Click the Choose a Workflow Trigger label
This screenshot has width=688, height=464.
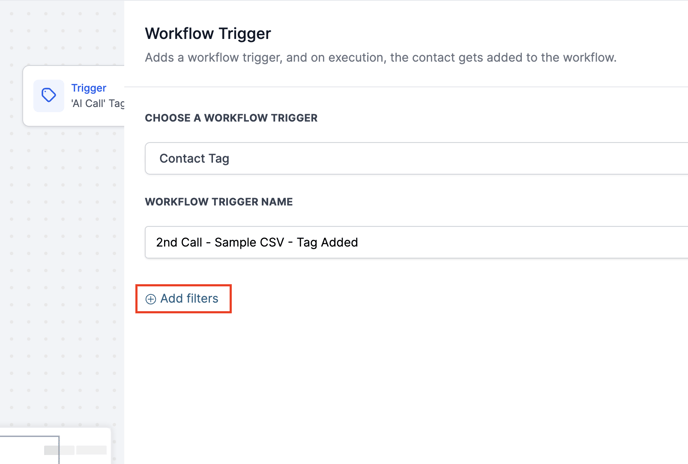pos(231,118)
